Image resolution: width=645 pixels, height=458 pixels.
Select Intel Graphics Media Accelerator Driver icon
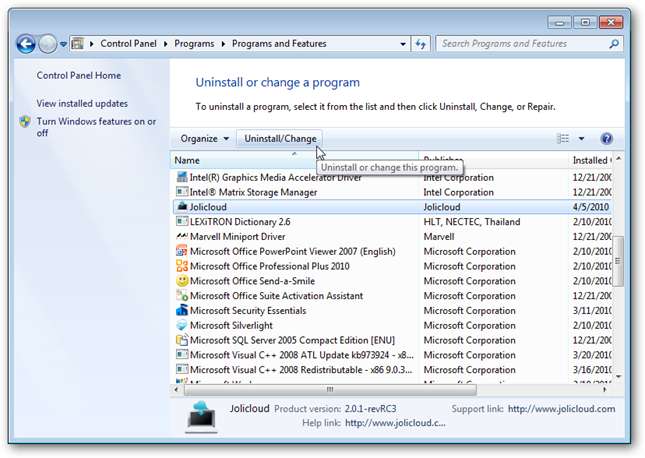click(x=182, y=177)
